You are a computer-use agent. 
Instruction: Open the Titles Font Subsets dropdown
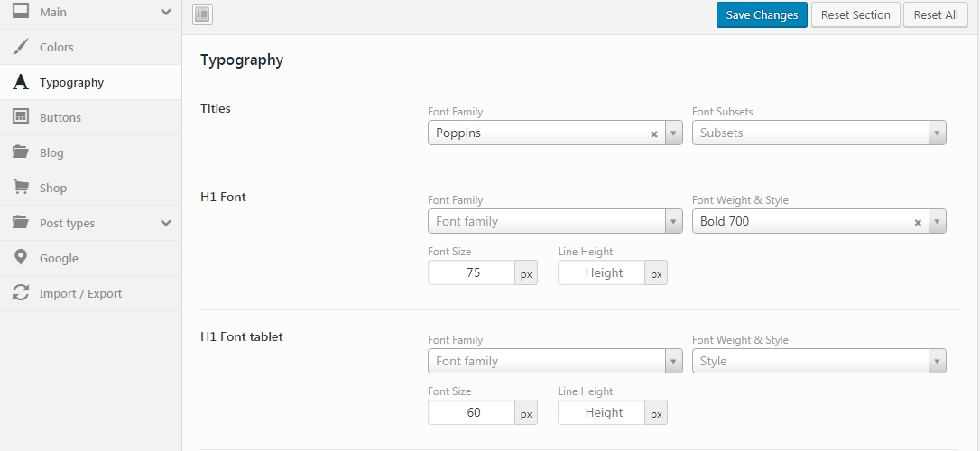pos(938,133)
